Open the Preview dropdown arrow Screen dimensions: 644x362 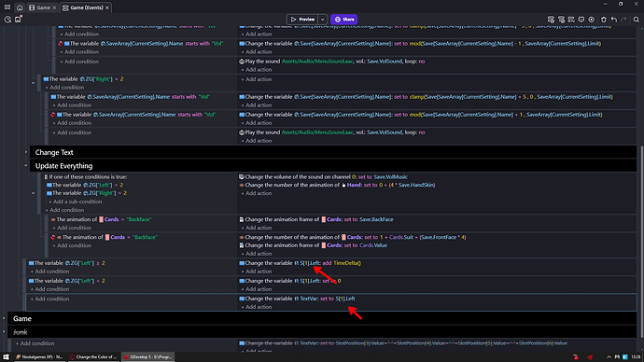pos(323,20)
